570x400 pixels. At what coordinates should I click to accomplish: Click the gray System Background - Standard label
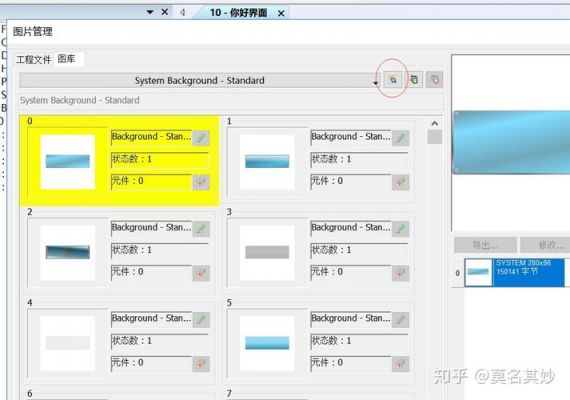80,100
